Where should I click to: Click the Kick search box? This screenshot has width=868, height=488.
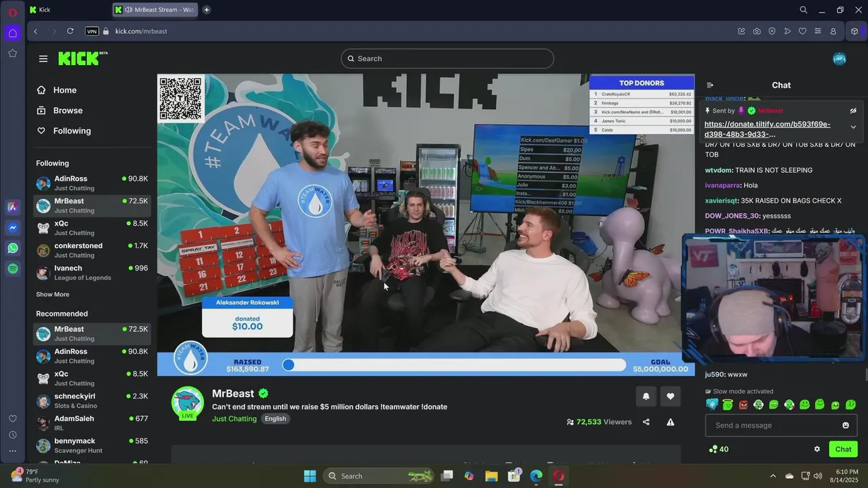pos(447,58)
